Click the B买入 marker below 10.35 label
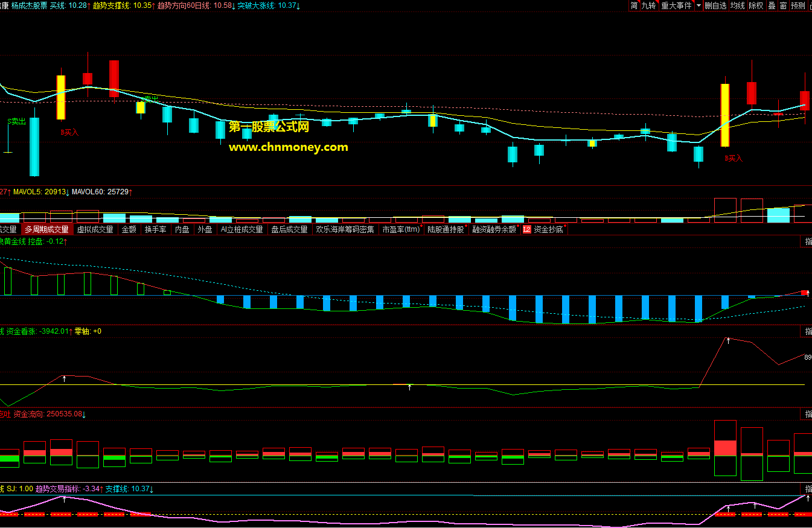Image resolution: width=812 pixels, height=528 pixels. coord(69,132)
